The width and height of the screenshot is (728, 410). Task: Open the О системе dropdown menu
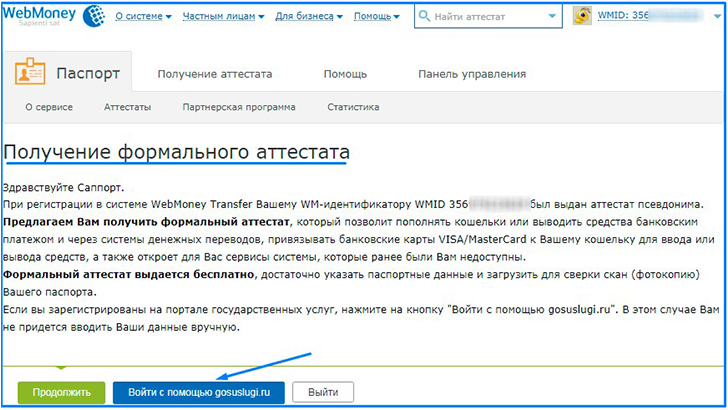pos(143,16)
